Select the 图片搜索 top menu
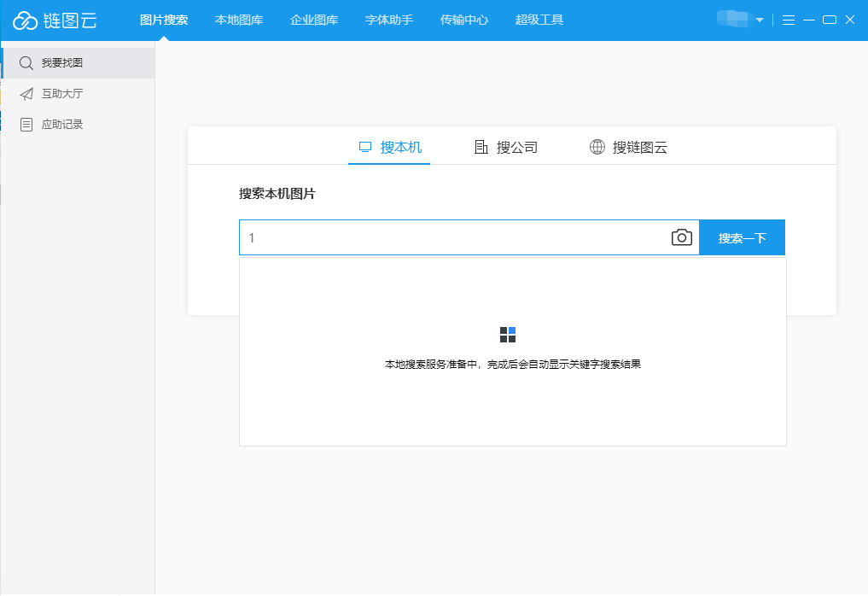The height and width of the screenshot is (596, 868). pos(164,20)
